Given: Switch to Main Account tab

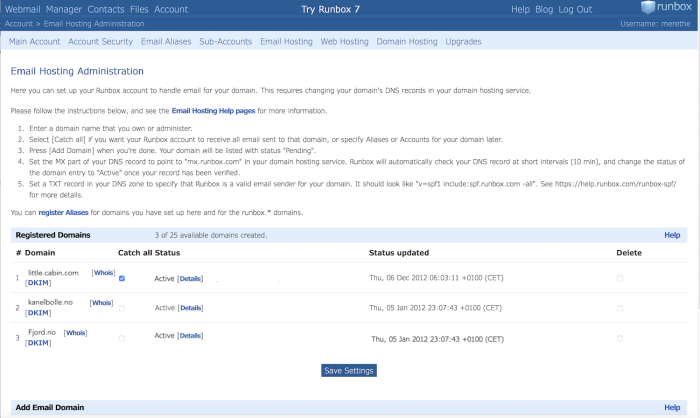Looking at the screenshot, I should [x=34, y=42].
